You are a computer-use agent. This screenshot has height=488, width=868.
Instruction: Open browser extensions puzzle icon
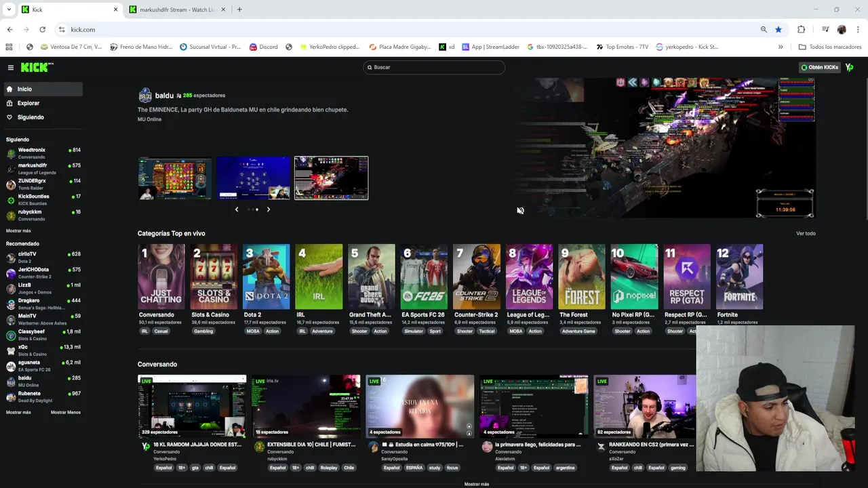tap(802, 29)
